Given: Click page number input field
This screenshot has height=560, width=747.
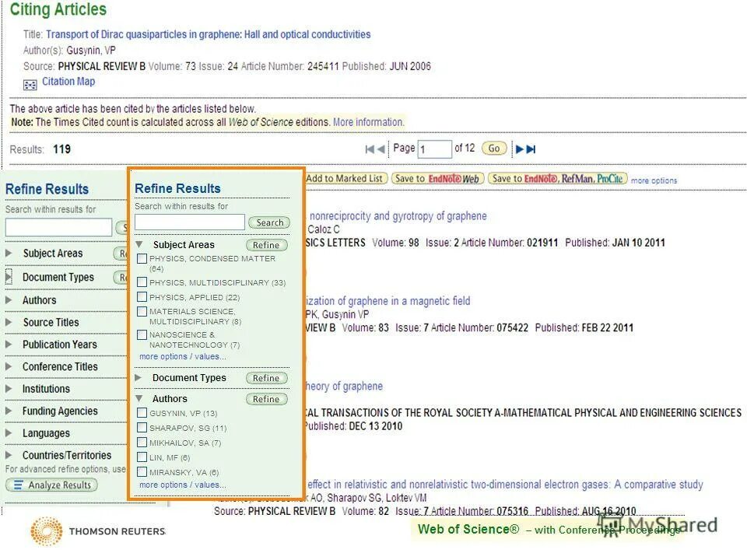Looking at the screenshot, I should click(434, 149).
